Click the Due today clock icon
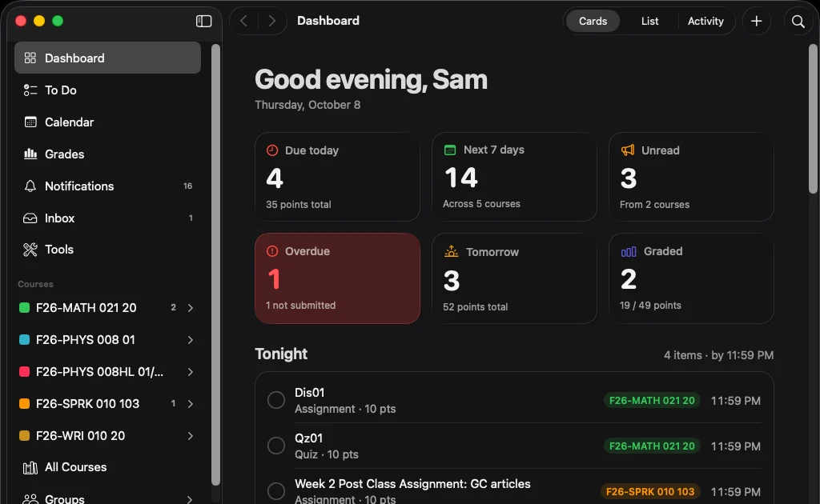 [272, 150]
